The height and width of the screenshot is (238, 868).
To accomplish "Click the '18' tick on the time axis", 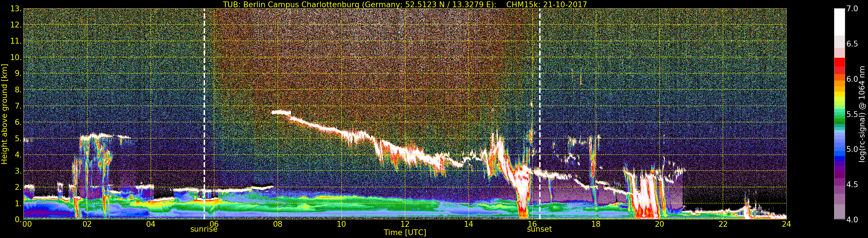I will pyautogui.click(x=596, y=224).
